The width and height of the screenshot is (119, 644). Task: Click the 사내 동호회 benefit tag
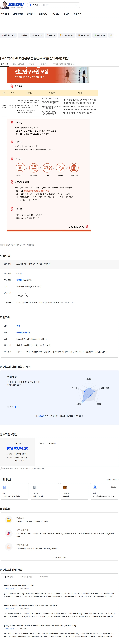37,35
